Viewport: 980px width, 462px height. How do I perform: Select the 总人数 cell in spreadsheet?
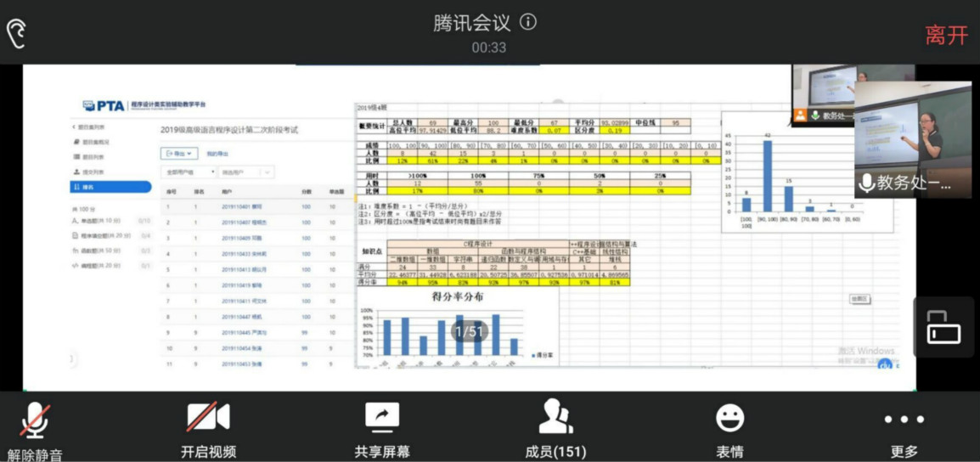click(x=401, y=122)
